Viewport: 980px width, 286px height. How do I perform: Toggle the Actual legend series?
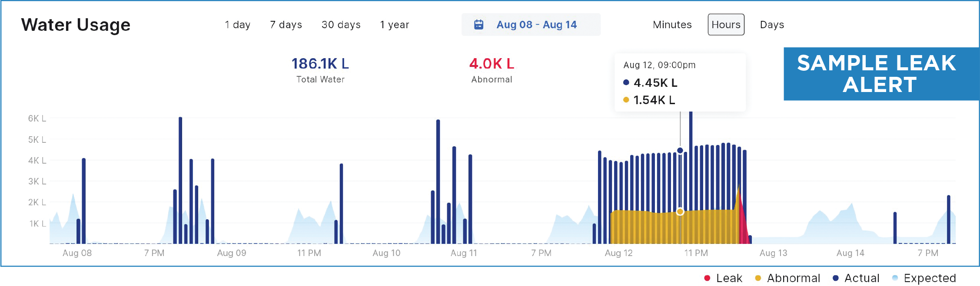(x=861, y=278)
